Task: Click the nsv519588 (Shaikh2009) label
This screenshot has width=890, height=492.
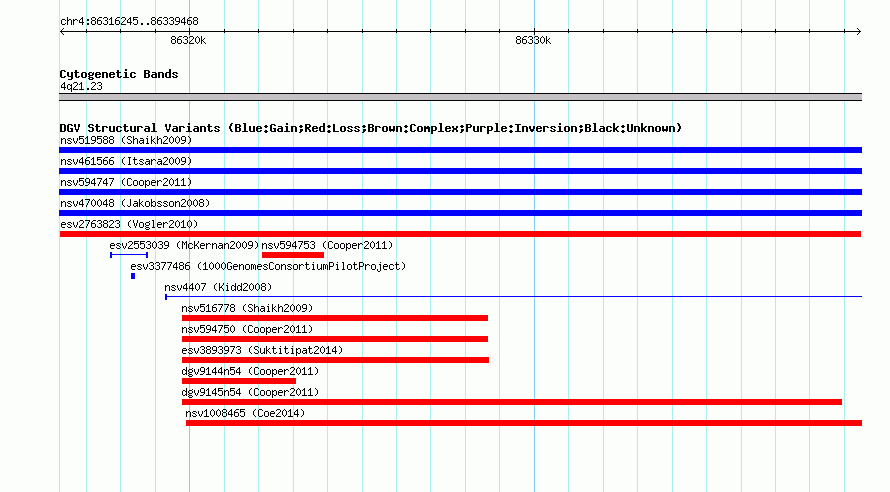Action: [x=126, y=140]
